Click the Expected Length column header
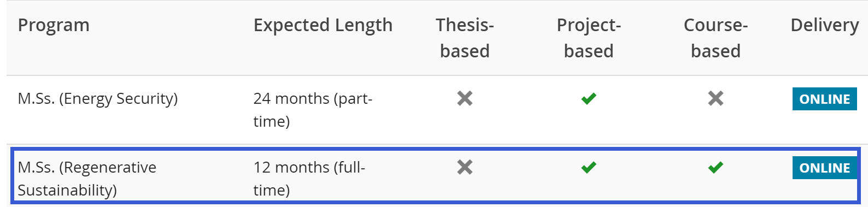868x207 pixels. click(322, 25)
